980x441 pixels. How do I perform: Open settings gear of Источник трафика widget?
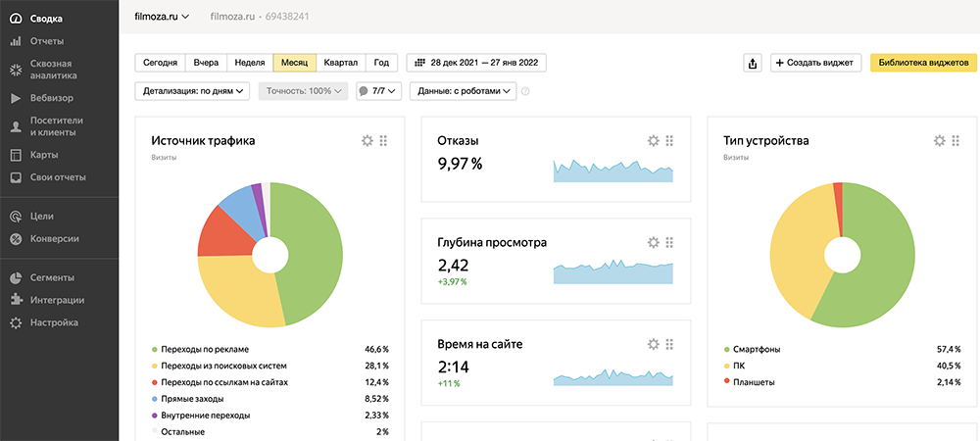(367, 141)
